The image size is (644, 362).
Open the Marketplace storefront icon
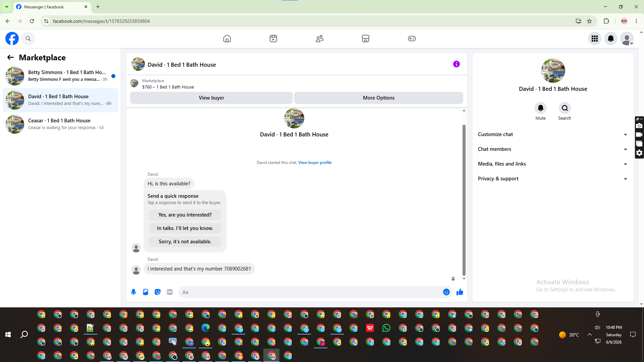[366, 39]
